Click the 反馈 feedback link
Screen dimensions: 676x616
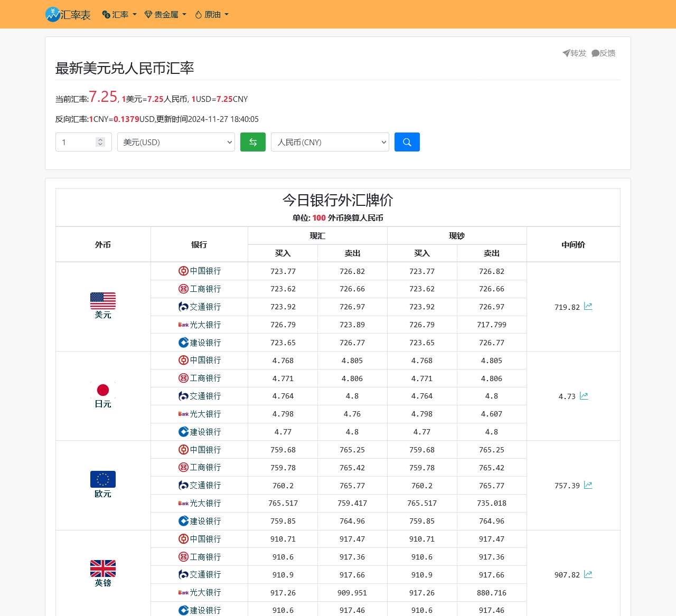pyautogui.click(x=604, y=53)
